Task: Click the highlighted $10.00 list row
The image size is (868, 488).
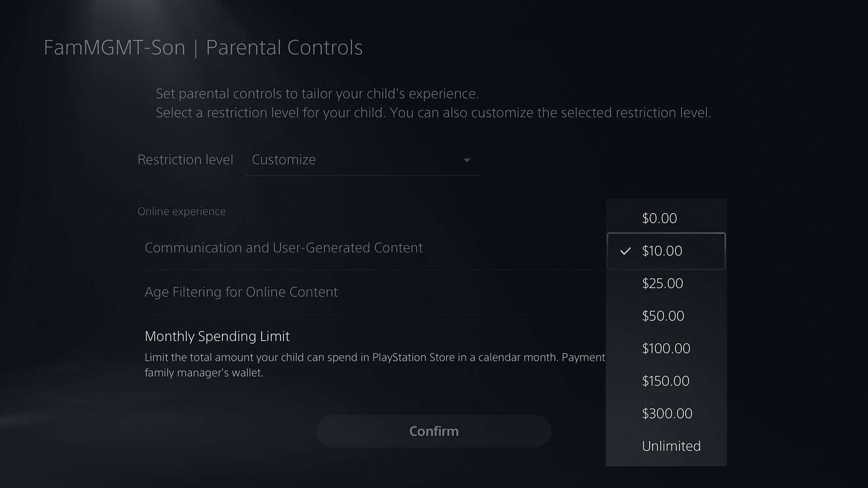Action: (x=665, y=251)
